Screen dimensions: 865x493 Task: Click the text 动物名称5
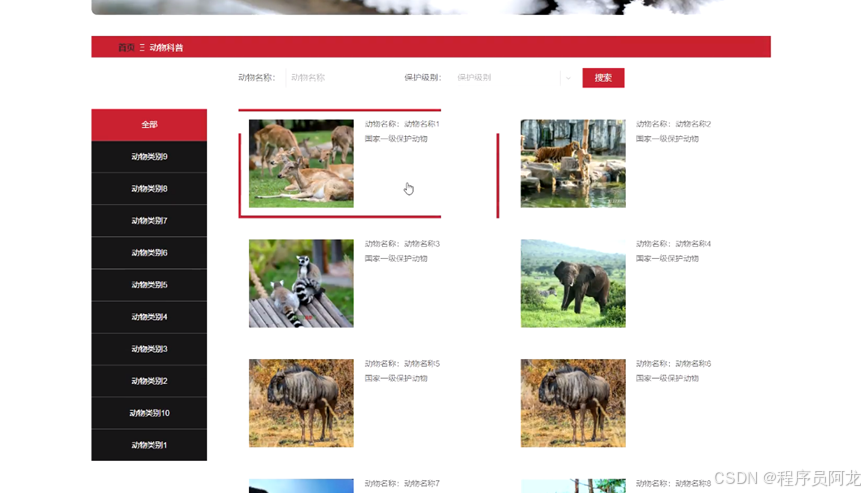point(422,363)
